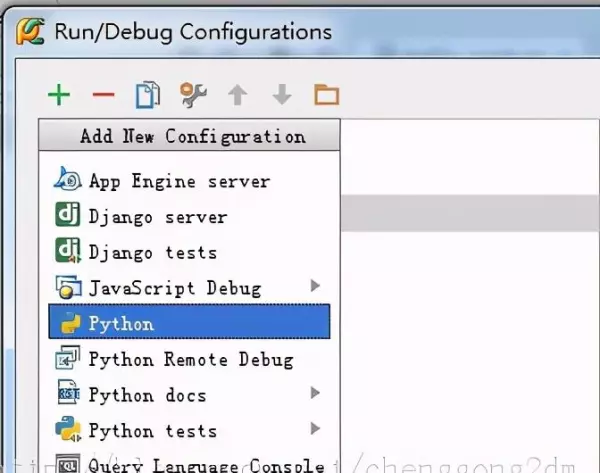Expand the Python docs submenu arrow
This screenshot has height=473, width=600.
point(315,393)
